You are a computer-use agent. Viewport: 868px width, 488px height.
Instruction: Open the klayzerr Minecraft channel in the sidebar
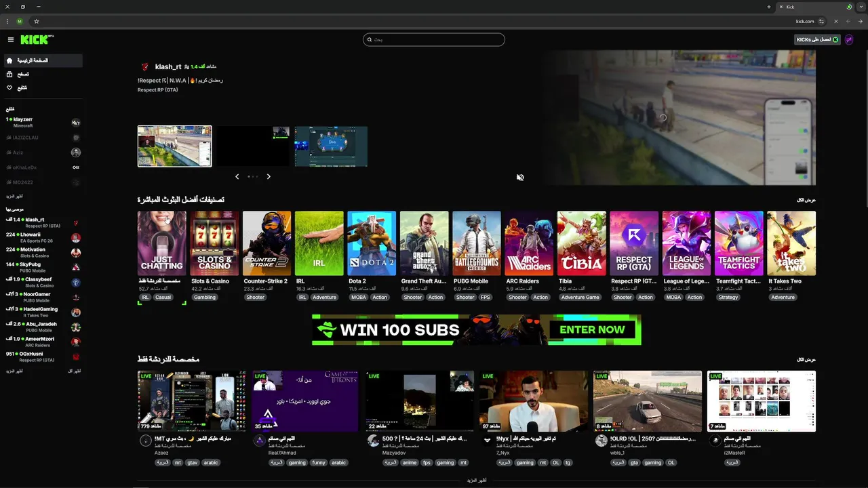coord(43,122)
